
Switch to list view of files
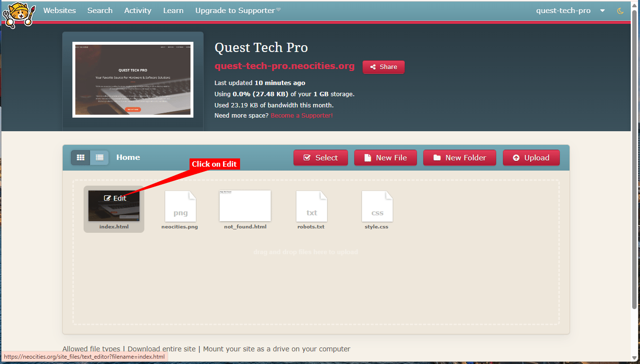(100, 157)
